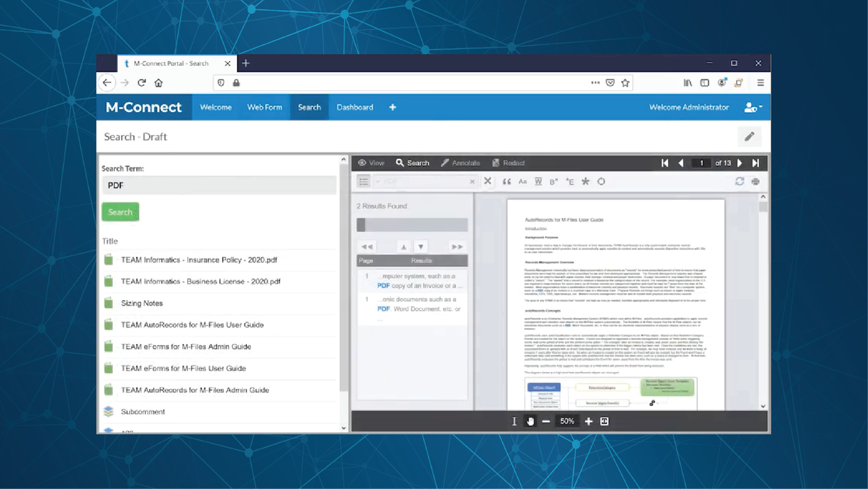Clear the viewer search with large X
The image size is (868, 489).
tap(488, 182)
